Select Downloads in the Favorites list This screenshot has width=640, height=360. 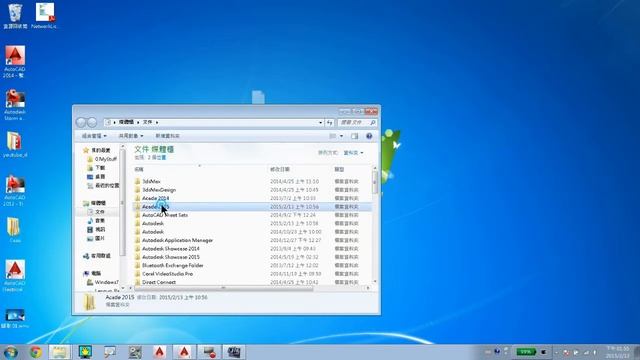(97, 168)
